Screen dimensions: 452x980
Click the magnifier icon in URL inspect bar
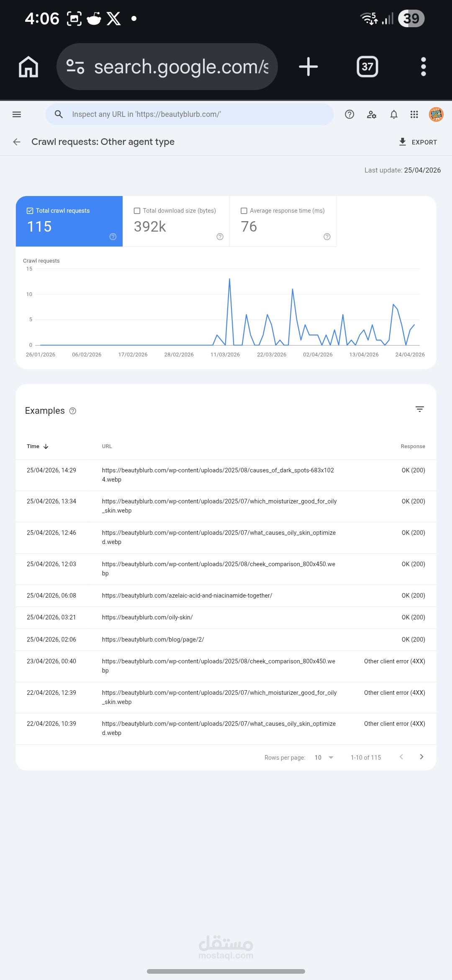click(59, 114)
